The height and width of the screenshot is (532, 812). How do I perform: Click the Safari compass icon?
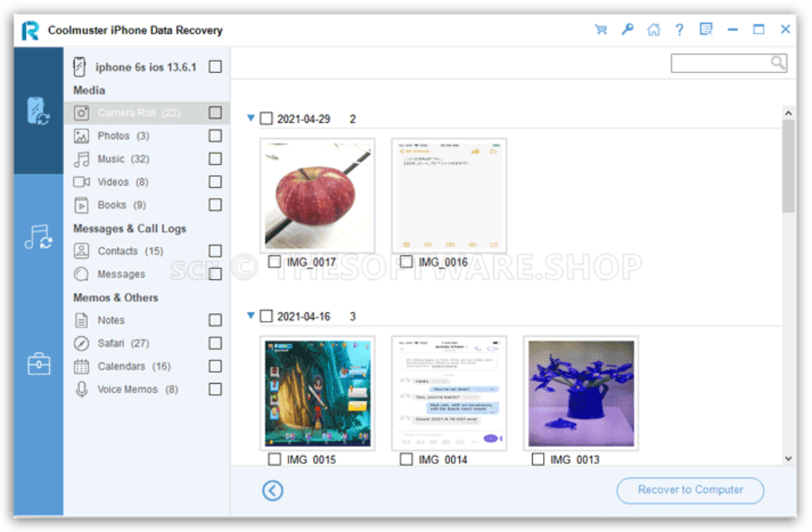(x=82, y=343)
